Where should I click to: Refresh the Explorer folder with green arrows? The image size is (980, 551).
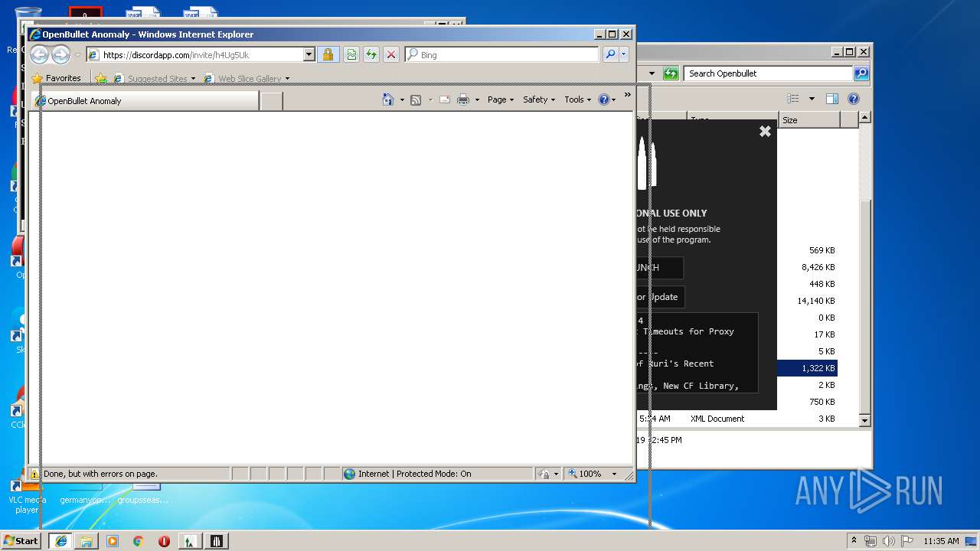pyautogui.click(x=671, y=73)
